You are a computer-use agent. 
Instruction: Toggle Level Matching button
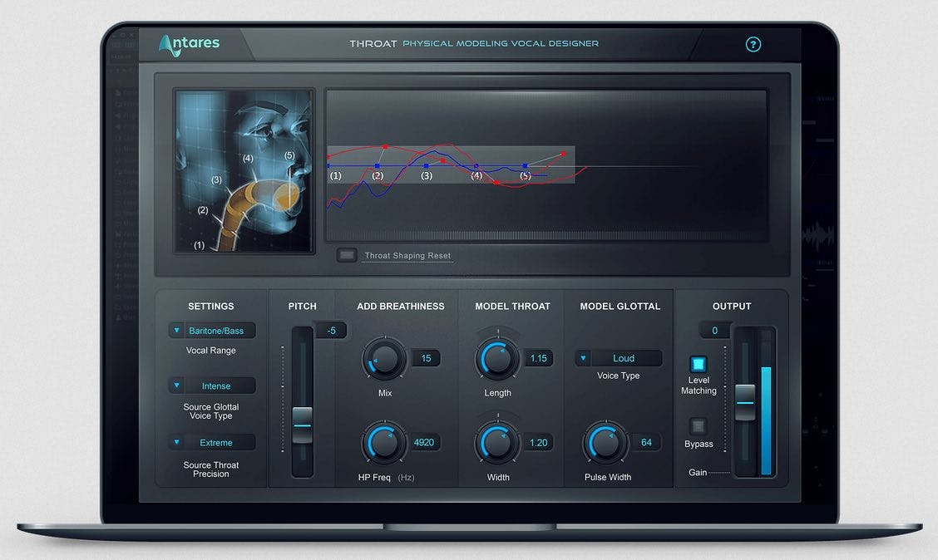698,364
